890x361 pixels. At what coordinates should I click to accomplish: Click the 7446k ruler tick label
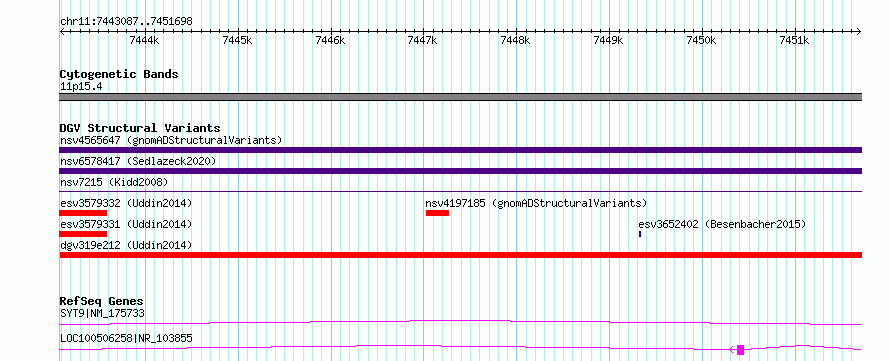[330, 40]
